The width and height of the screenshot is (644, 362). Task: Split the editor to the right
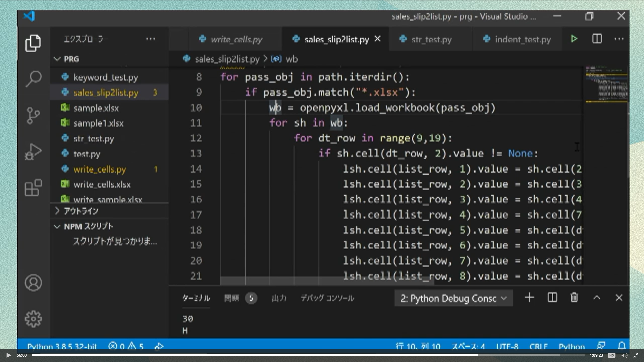[x=597, y=39]
